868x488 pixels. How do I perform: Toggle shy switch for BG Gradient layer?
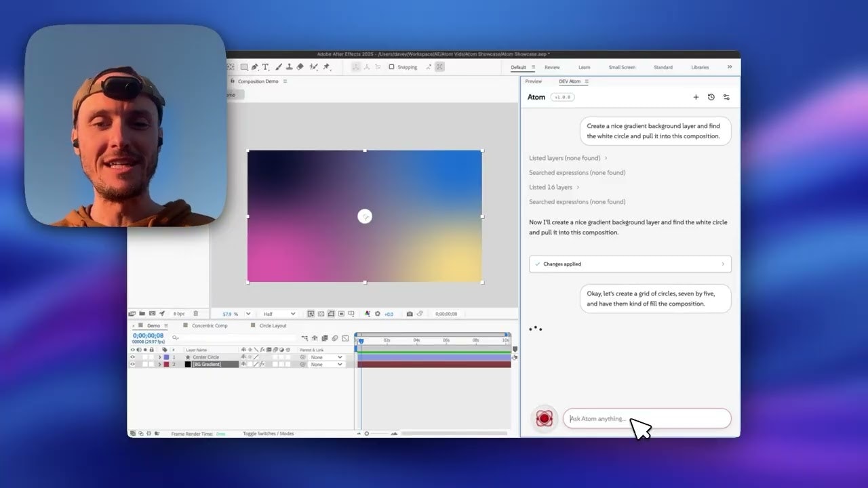243,365
